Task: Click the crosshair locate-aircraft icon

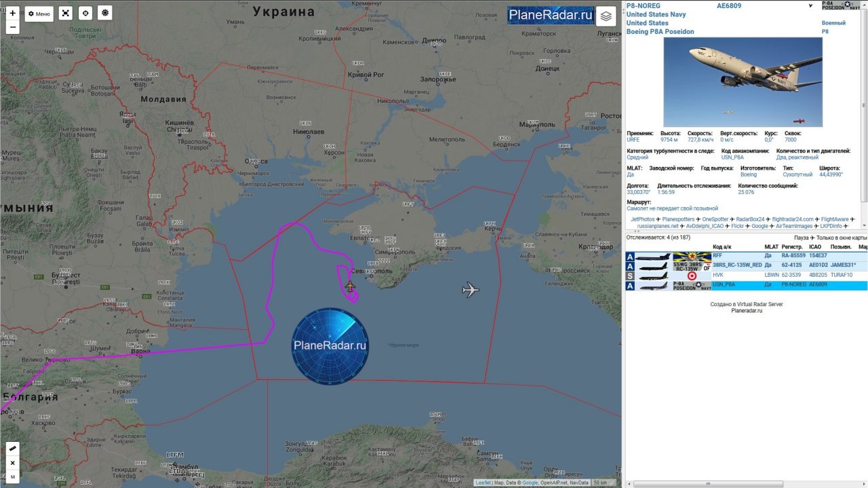Action: 85,14
